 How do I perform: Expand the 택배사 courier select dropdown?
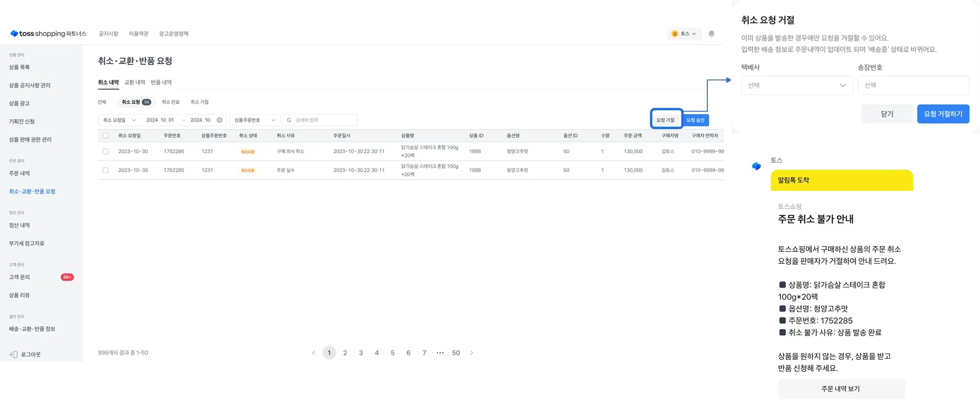(x=796, y=85)
